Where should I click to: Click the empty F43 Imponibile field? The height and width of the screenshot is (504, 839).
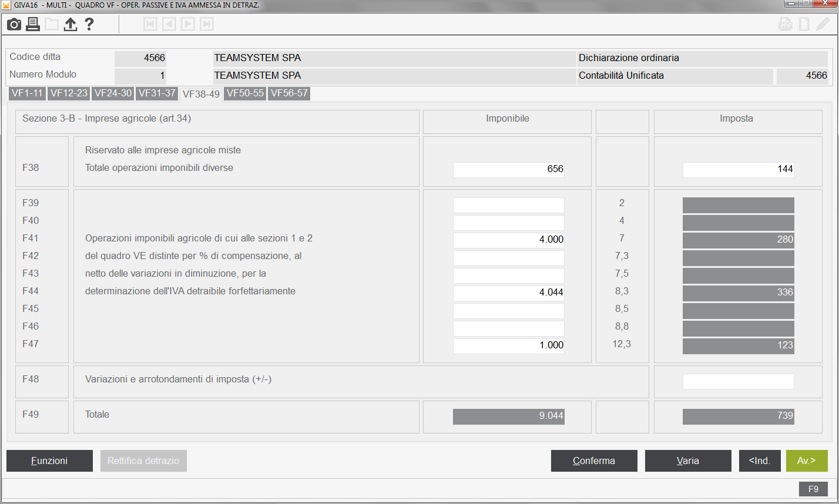click(x=509, y=275)
